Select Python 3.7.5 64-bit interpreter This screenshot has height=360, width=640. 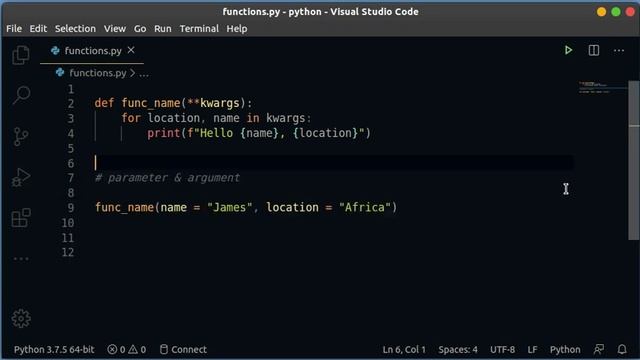[54, 349]
